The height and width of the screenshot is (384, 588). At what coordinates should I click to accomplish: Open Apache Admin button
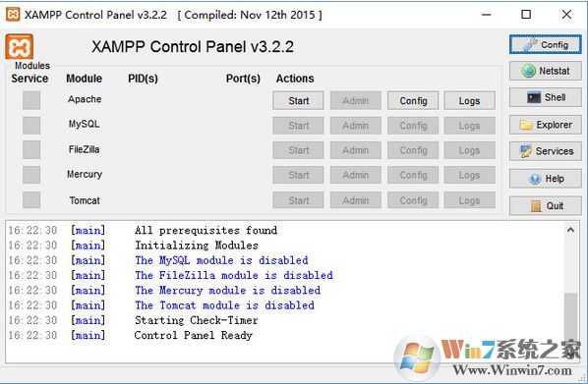click(x=356, y=101)
